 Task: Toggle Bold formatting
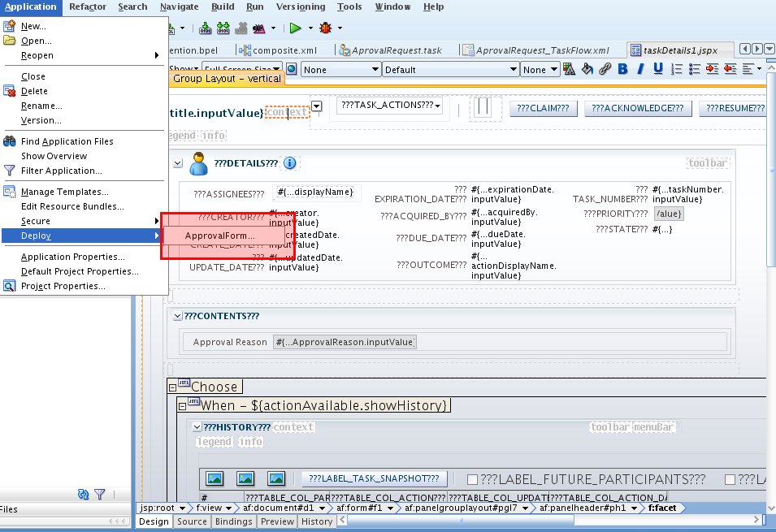[x=622, y=69]
